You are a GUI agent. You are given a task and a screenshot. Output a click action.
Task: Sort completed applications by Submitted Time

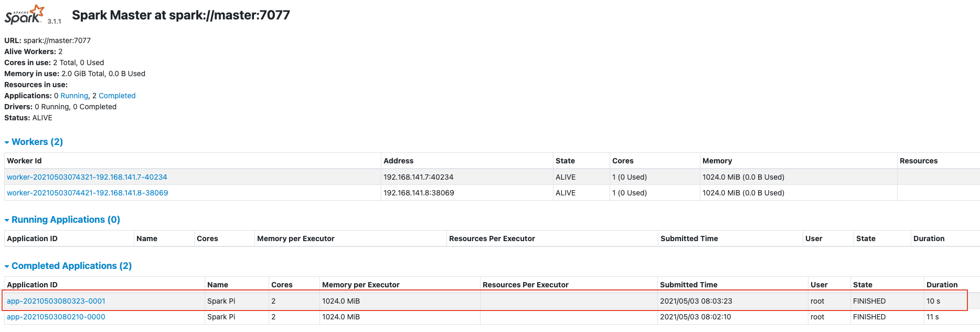(688, 285)
